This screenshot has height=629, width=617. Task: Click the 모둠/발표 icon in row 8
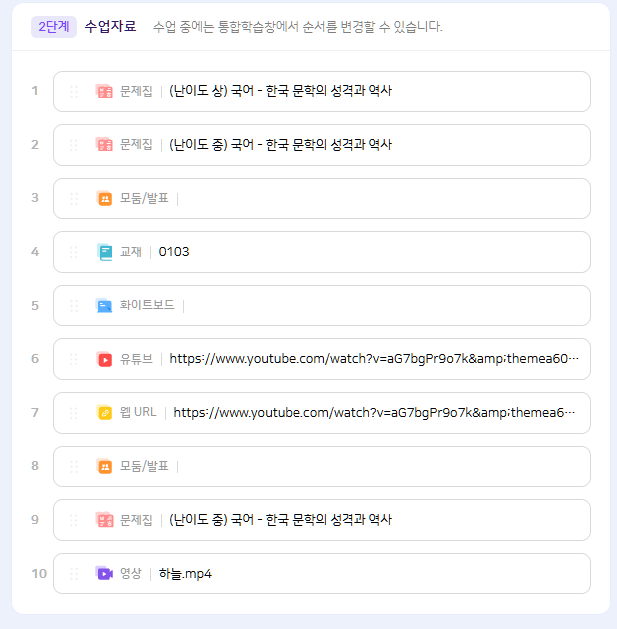point(105,466)
